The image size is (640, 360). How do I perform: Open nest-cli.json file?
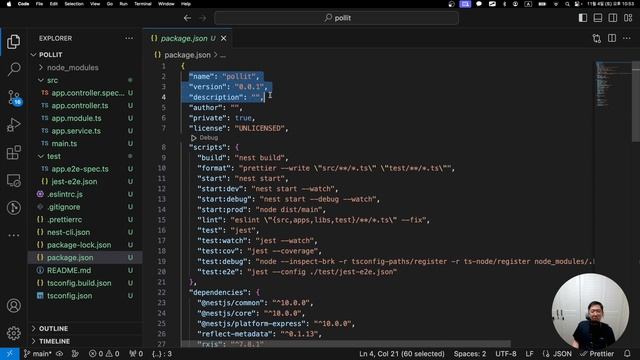click(68, 232)
